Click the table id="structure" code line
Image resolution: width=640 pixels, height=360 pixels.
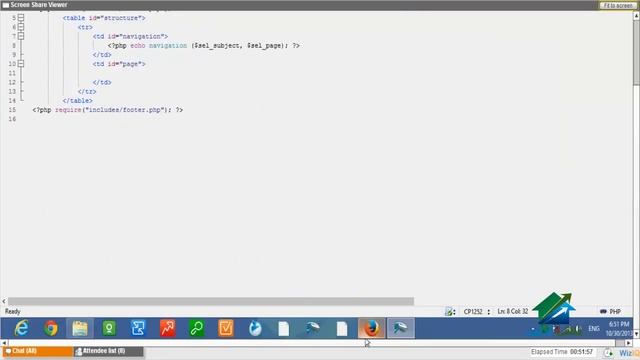104,18
